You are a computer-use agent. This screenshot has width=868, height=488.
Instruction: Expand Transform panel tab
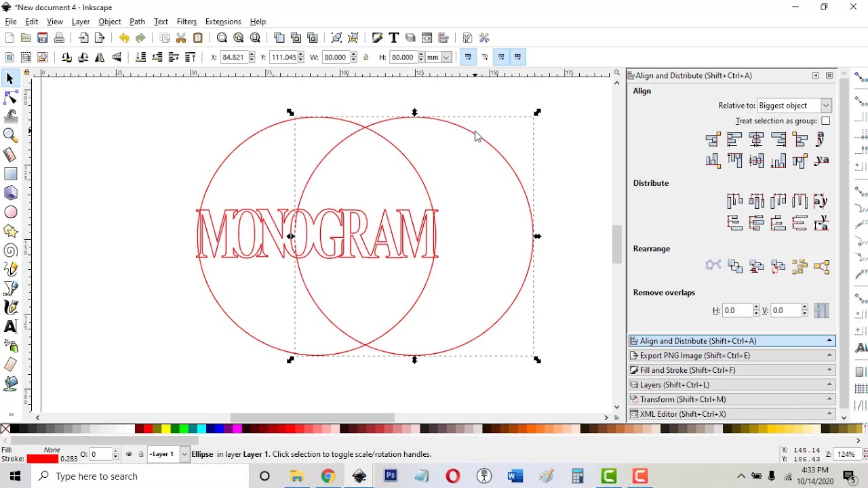coord(732,399)
